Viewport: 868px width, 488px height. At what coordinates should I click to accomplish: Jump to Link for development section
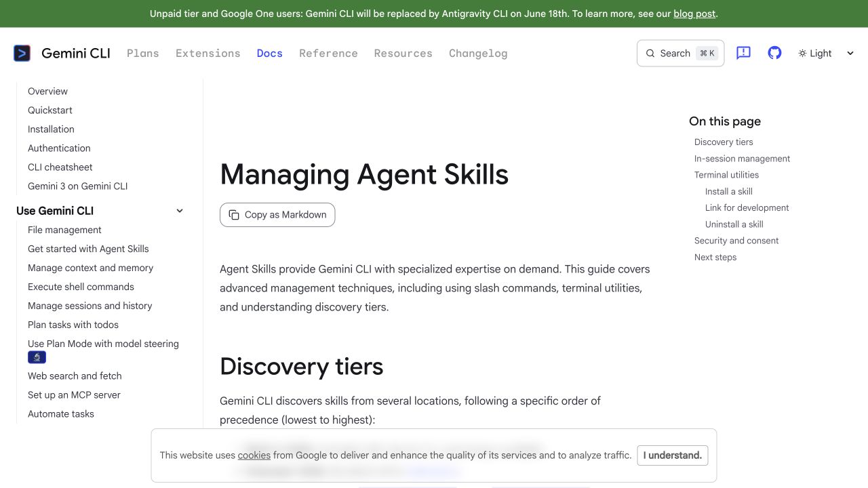[747, 208]
